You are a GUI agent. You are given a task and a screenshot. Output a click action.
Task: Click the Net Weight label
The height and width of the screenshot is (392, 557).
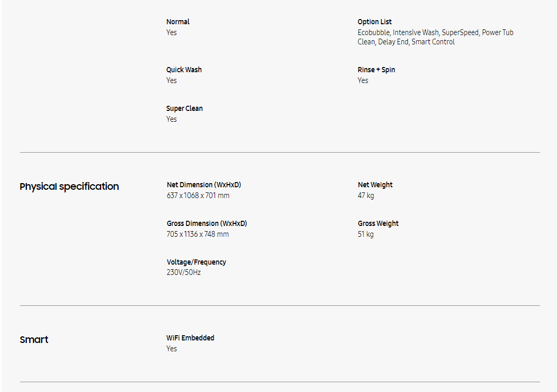tap(375, 185)
